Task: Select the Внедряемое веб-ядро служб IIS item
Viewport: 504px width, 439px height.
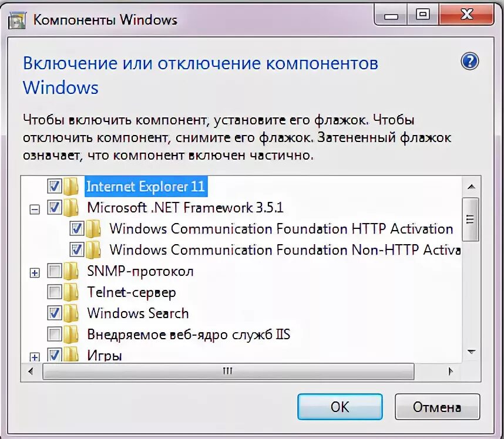Action: 189,335
